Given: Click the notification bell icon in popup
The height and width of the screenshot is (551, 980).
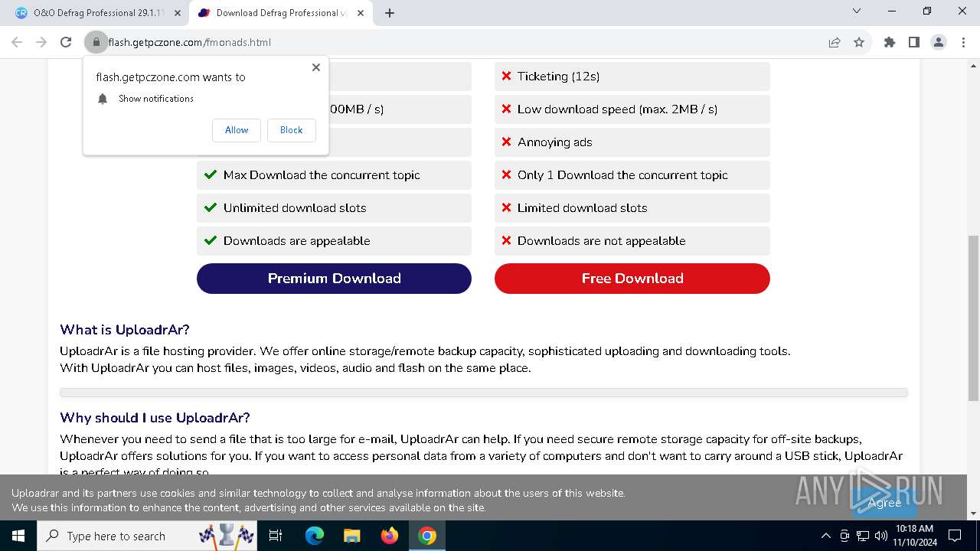Looking at the screenshot, I should 103,99.
